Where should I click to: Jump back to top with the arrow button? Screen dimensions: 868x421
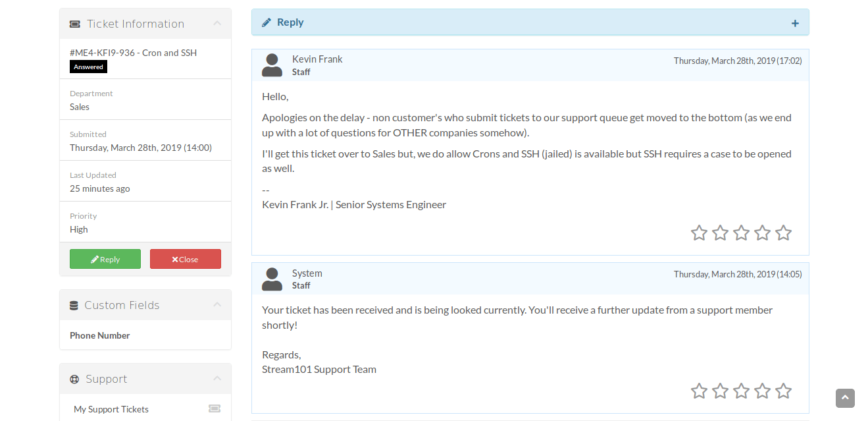[845, 399]
